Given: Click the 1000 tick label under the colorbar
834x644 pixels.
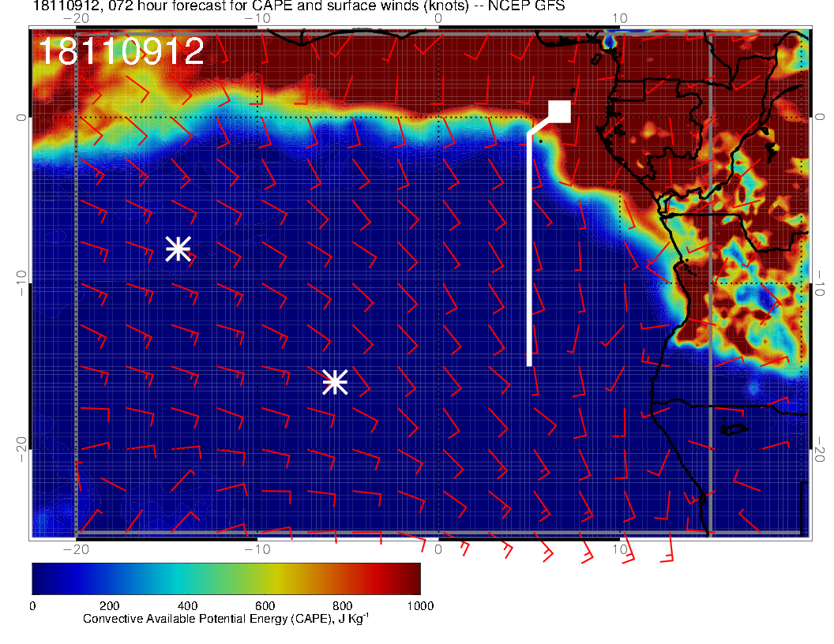Looking at the screenshot, I should (420, 605).
